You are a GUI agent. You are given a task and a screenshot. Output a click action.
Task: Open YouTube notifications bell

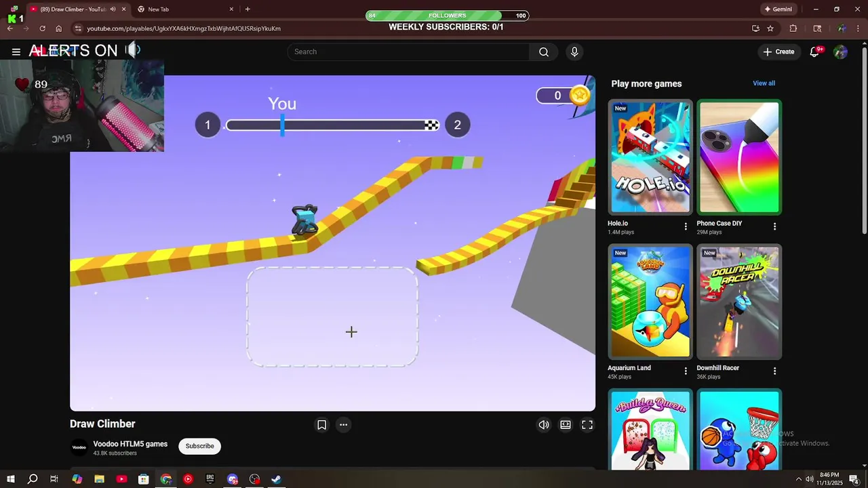[x=815, y=52]
